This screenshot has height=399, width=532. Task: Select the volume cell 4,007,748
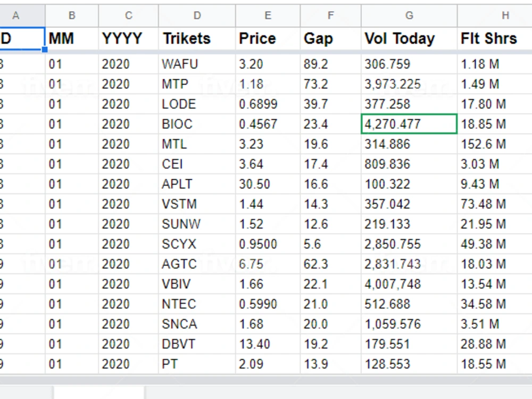click(x=409, y=284)
